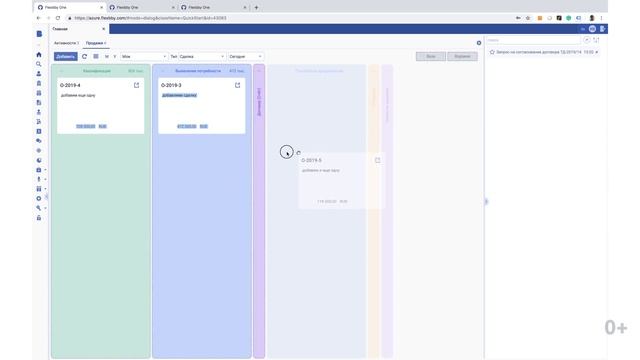Click the green shield extension icon
The image size is (640, 360).
tap(569, 18)
